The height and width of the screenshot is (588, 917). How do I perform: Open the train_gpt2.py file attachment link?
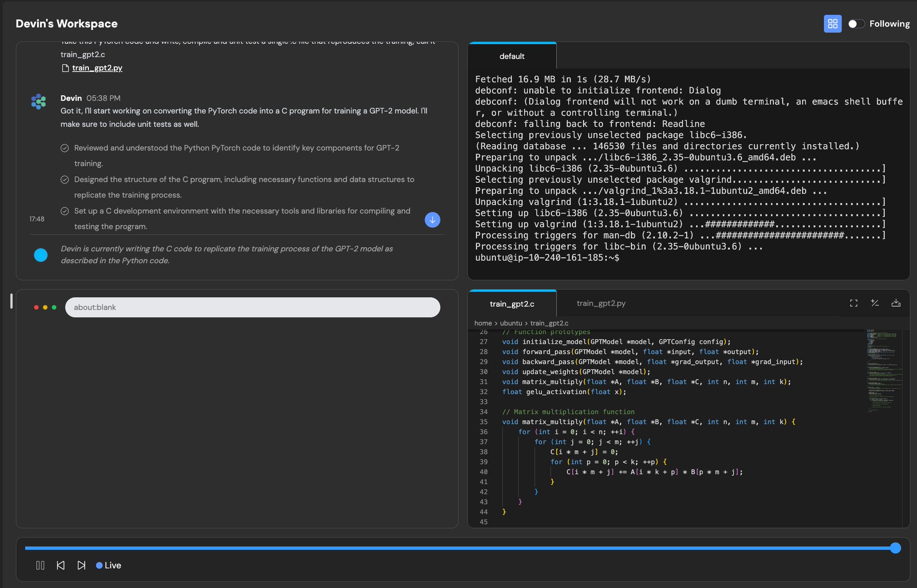97,68
